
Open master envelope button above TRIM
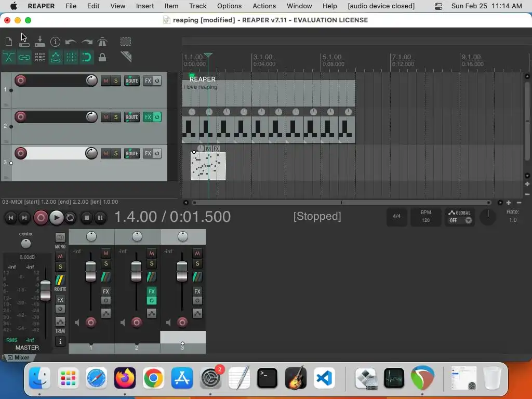point(60,321)
